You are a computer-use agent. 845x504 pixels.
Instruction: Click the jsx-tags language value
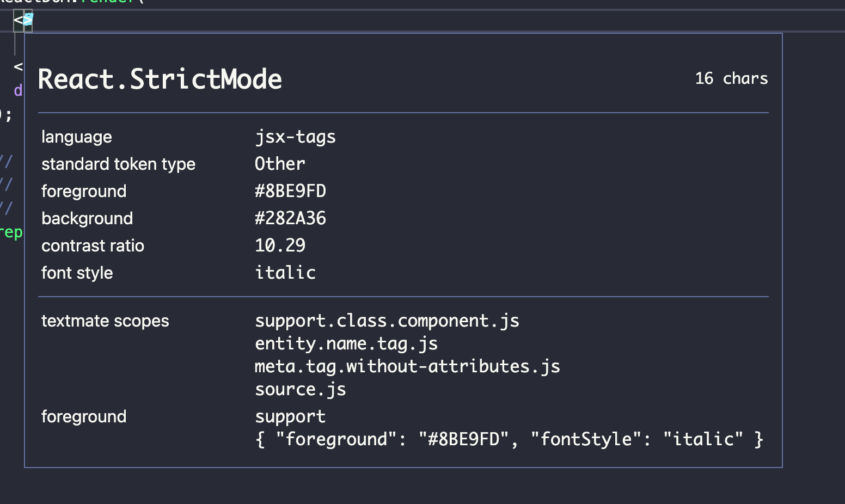click(x=295, y=137)
